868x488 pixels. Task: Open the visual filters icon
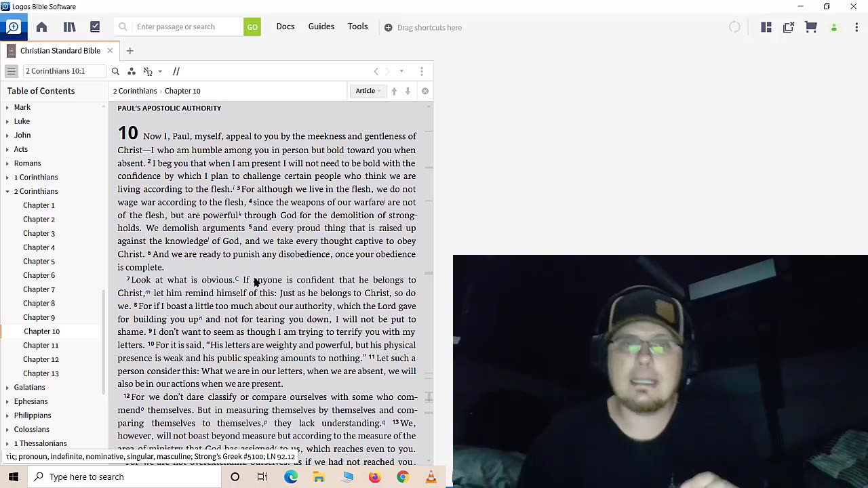pyautogui.click(x=132, y=71)
